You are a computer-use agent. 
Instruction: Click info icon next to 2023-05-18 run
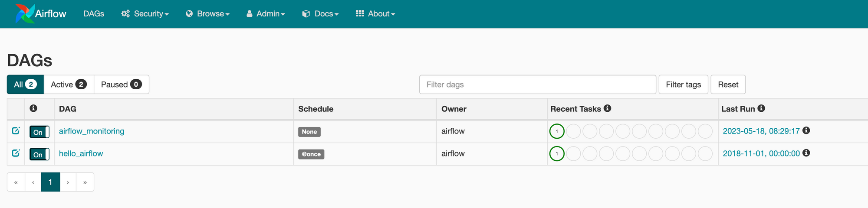tap(806, 130)
